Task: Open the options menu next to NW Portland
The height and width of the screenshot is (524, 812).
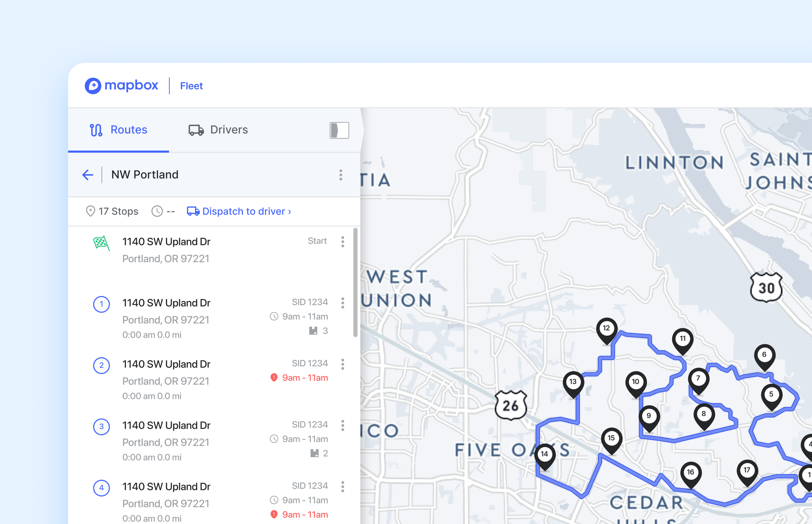Action: coord(341,175)
